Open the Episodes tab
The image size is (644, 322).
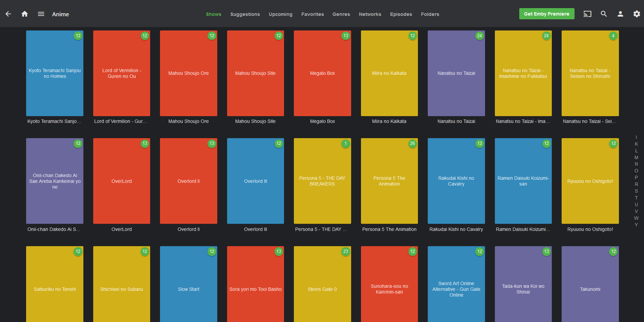point(401,14)
